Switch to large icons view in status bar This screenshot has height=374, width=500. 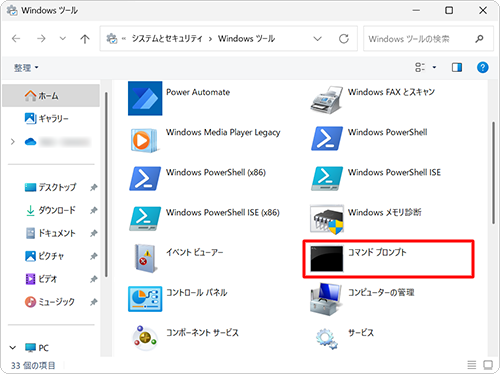click(x=488, y=365)
